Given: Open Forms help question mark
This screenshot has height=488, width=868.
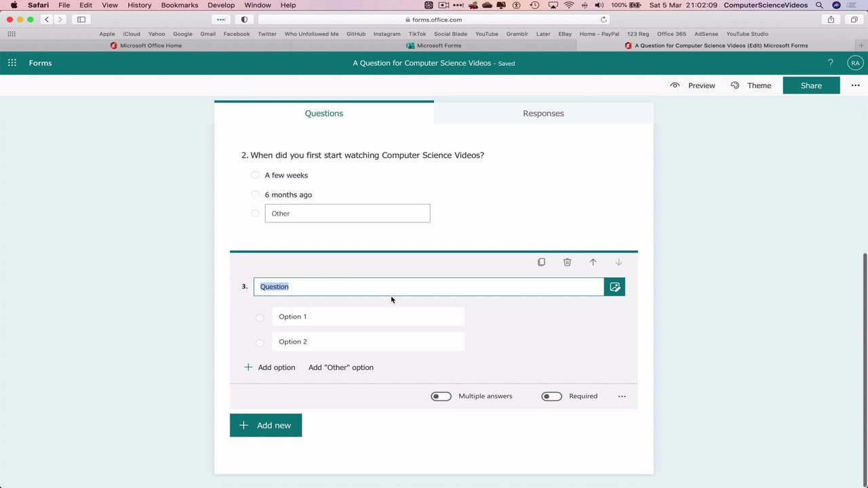Looking at the screenshot, I should pyautogui.click(x=830, y=63).
